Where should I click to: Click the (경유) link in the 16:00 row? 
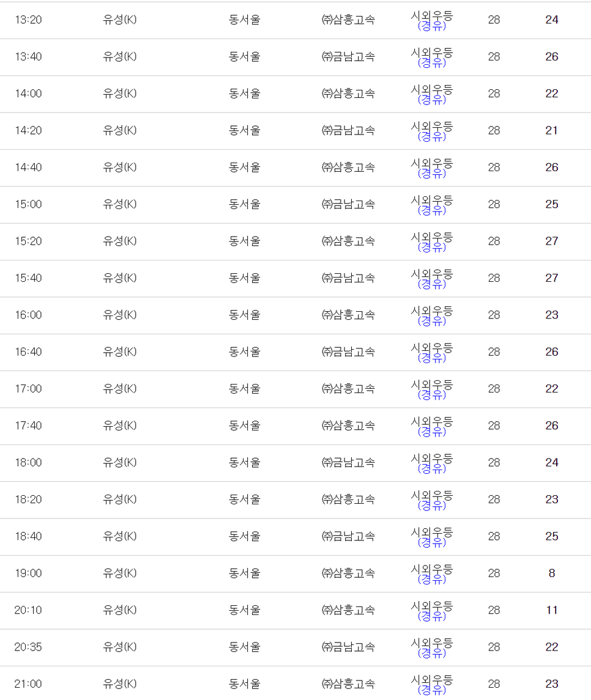(x=431, y=322)
